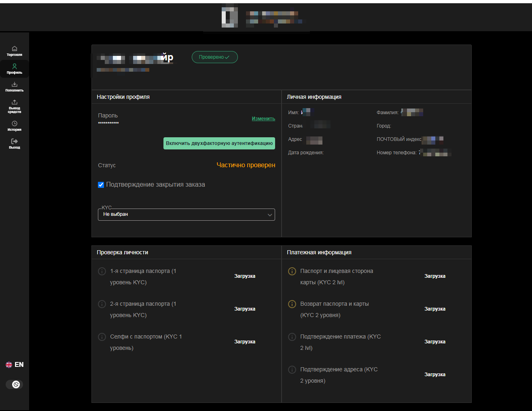This screenshot has height=411, width=532.
Task: Uncheck Подтверждение закрытия заказа checkbox
Action: (x=101, y=185)
